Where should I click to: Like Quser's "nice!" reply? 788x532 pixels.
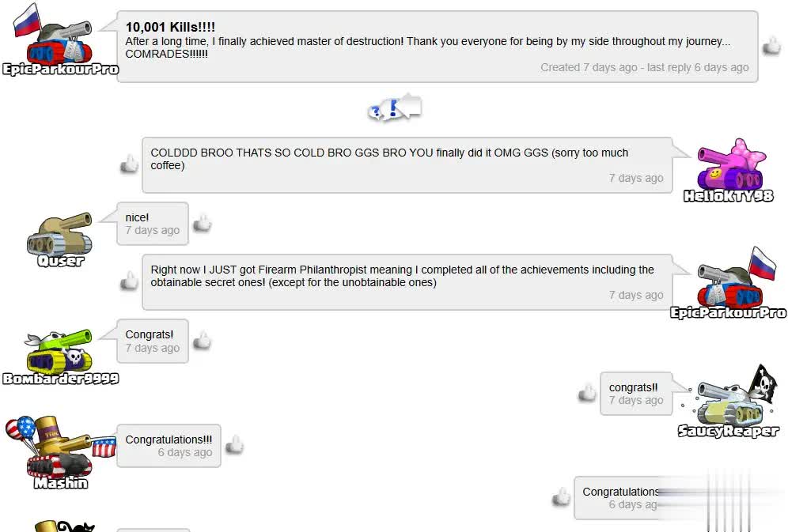pyautogui.click(x=203, y=223)
